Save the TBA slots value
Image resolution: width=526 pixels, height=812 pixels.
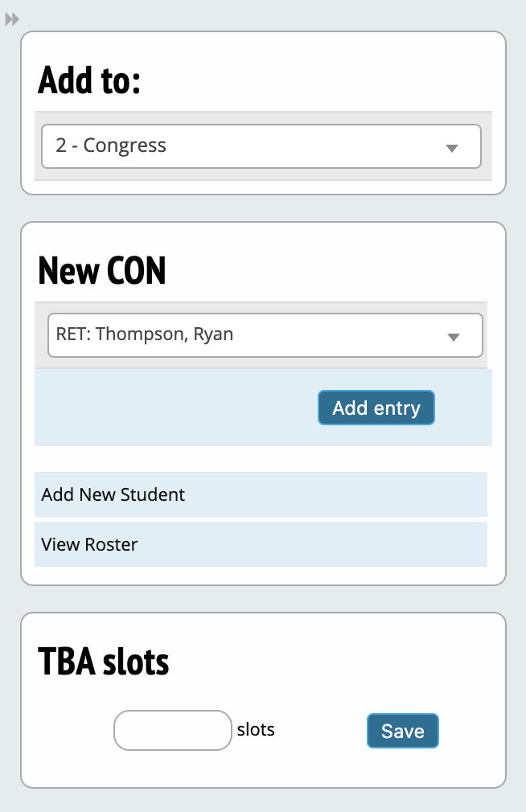402,731
